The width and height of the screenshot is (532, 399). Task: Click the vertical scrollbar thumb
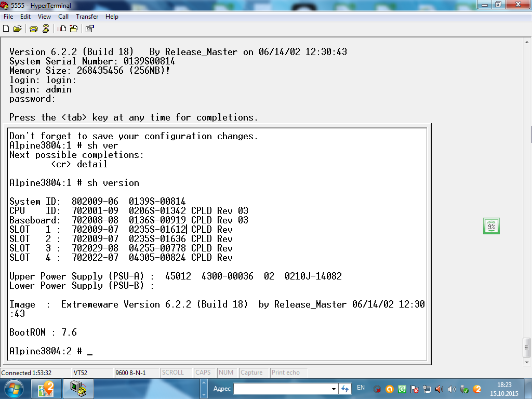click(x=527, y=348)
